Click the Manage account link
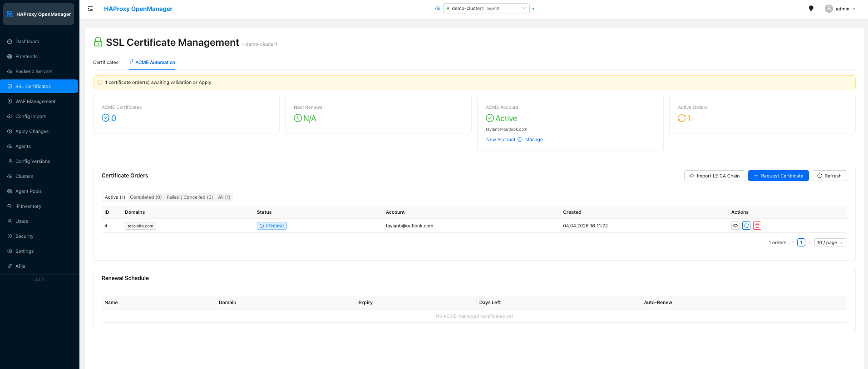The image size is (868, 369). tap(534, 140)
